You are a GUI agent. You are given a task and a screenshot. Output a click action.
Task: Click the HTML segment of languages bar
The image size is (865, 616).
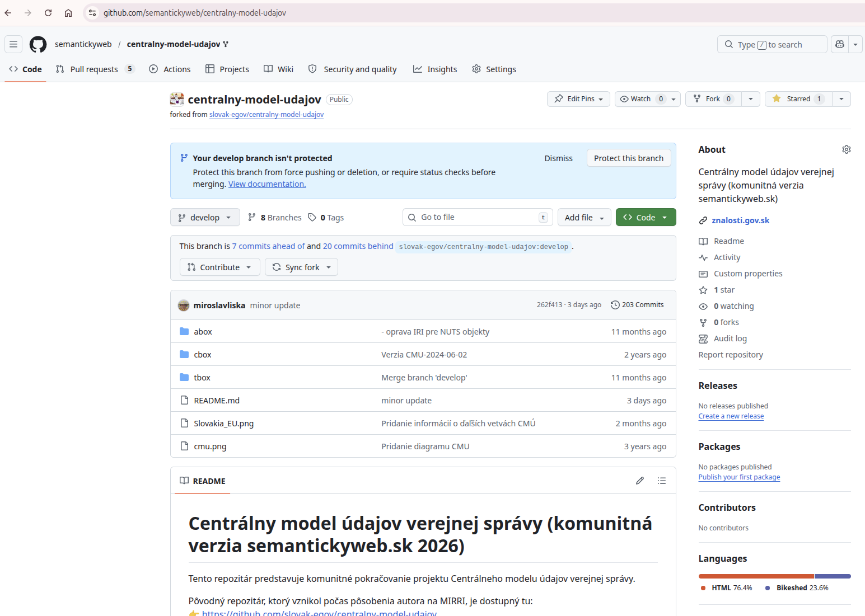(756, 576)
